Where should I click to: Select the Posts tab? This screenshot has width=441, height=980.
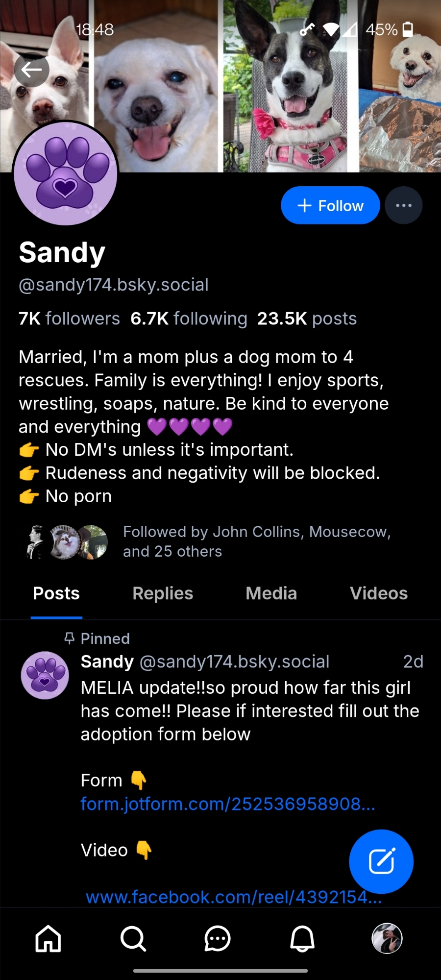pyautogui.click(x=56, y=593)
